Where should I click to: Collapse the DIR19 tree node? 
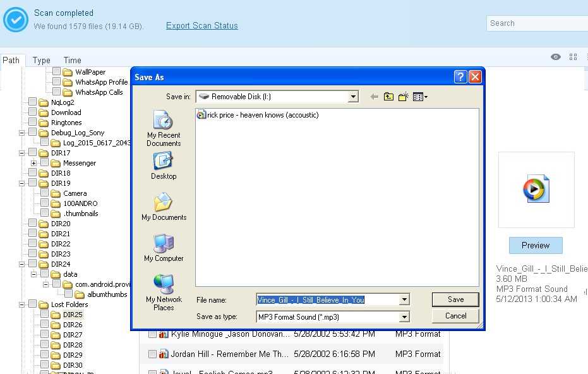pyautogui.click(x=21, y=183)
